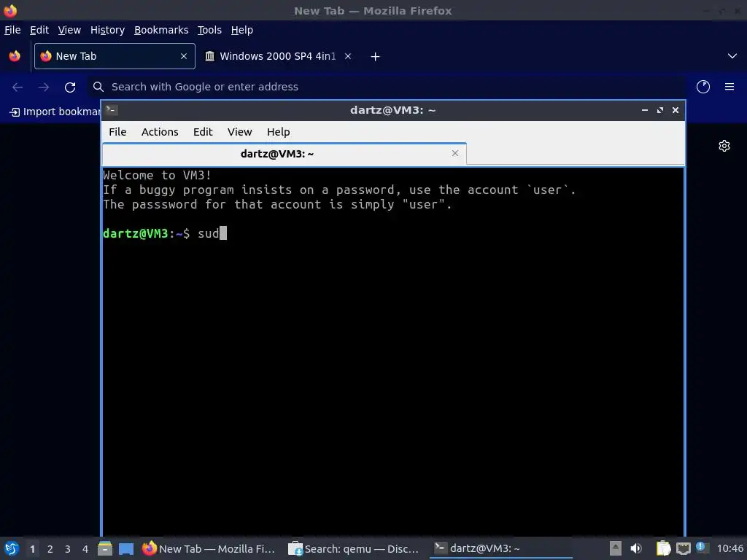Image resolution: width=747 pixels, height=560 pixels.
Task: Open the Firefox Bookmarks menu
Action: point(161,30)
